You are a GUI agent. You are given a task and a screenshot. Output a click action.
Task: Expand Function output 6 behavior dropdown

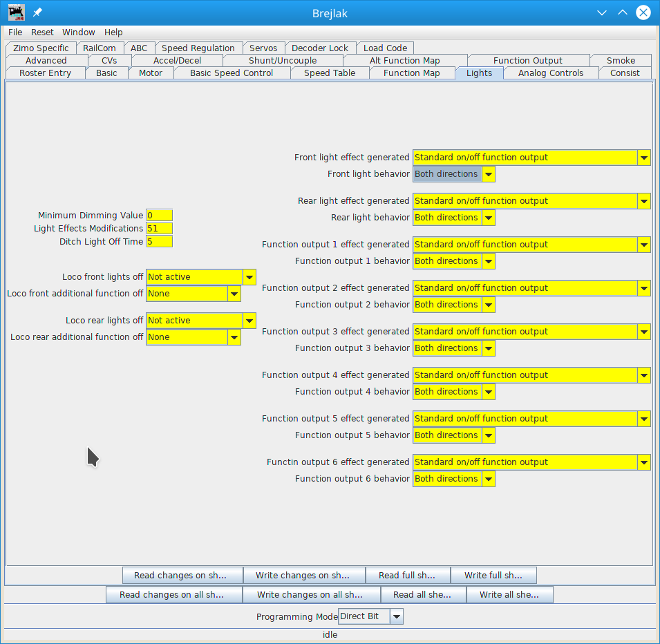coord(453,479)
